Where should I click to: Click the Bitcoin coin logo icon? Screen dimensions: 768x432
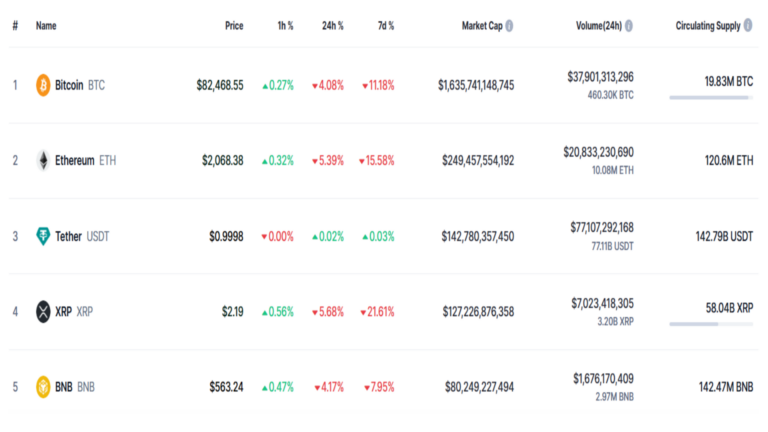[x=43, y=85]
